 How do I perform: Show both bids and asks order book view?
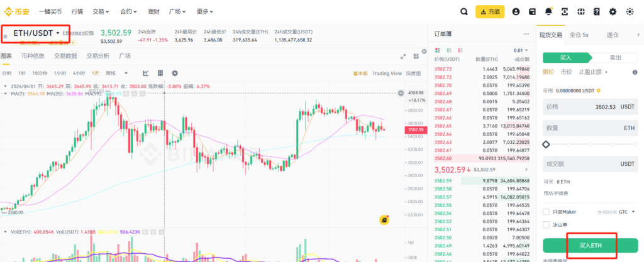(438, 50)
